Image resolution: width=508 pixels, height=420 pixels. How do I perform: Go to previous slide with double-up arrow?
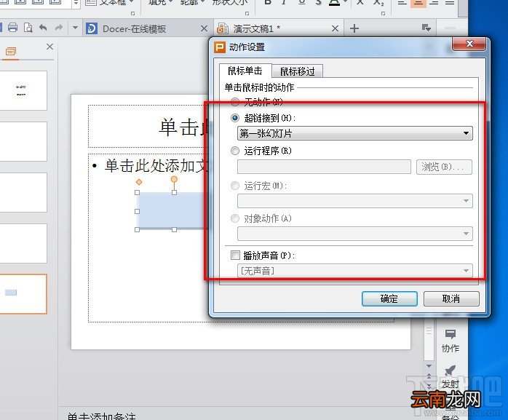429,376
